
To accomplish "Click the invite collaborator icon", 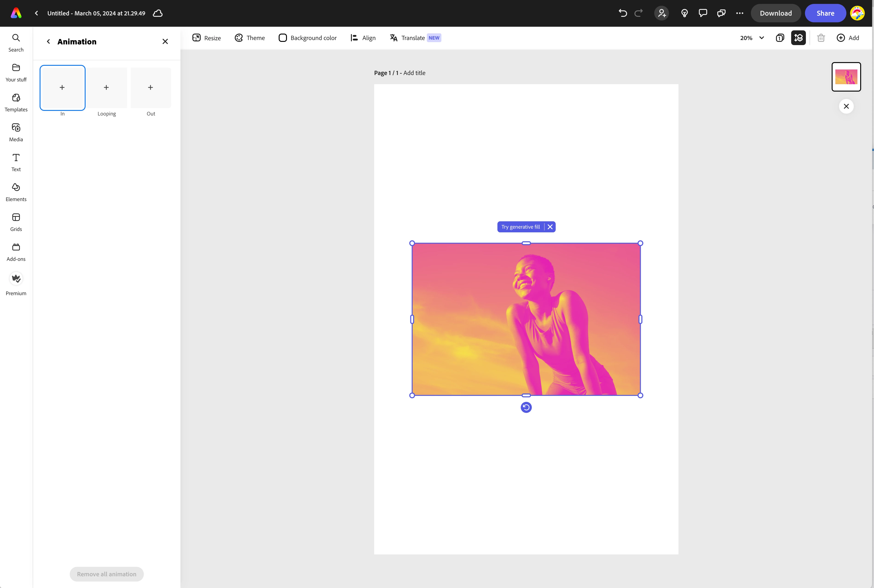I will click(662, 13).
